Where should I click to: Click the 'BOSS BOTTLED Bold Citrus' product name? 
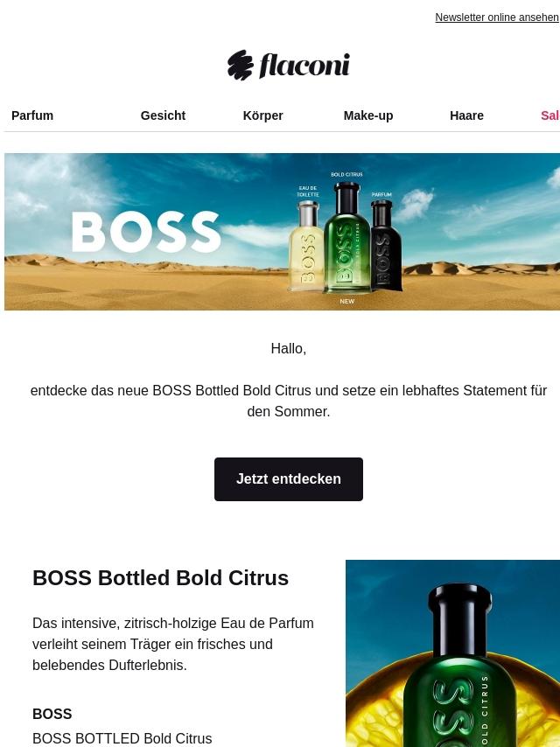(x=122, y=738)
